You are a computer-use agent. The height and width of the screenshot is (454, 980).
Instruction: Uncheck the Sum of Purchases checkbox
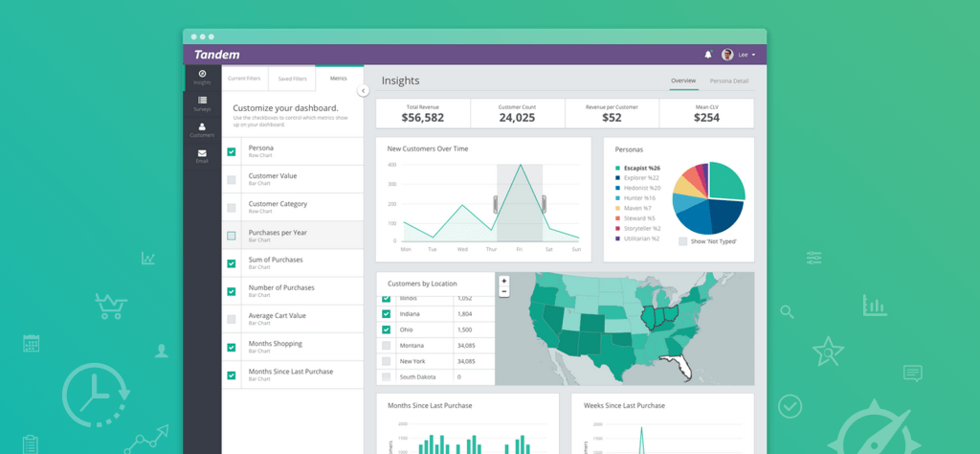click(x=232, y=263)
